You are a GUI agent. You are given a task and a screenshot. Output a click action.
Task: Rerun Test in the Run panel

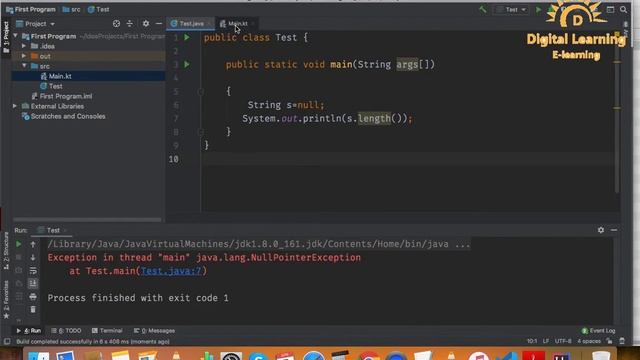tap(19, 244)
